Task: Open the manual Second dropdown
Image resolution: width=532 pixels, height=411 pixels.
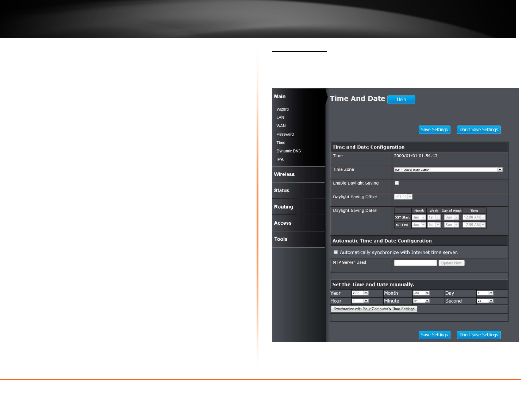Action: tap(485, 301)
